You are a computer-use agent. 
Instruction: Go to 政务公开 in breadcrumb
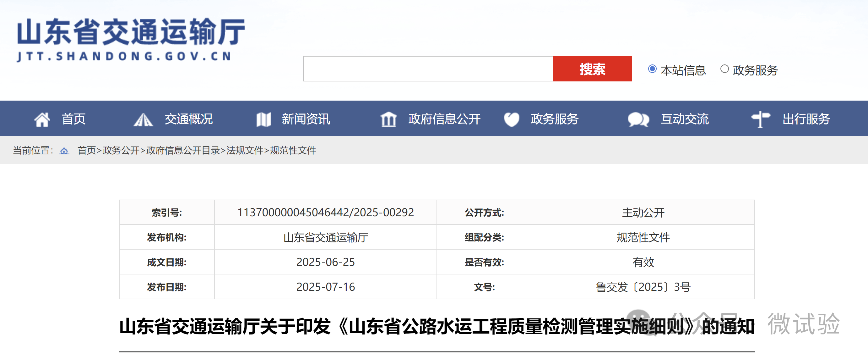click(x=121, y=151)
